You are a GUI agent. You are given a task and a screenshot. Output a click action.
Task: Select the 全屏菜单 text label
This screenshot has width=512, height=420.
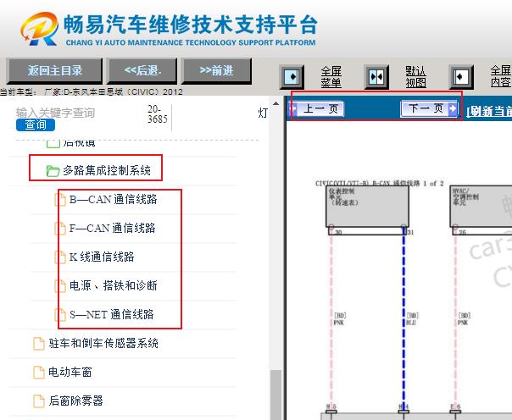(331, 77)
